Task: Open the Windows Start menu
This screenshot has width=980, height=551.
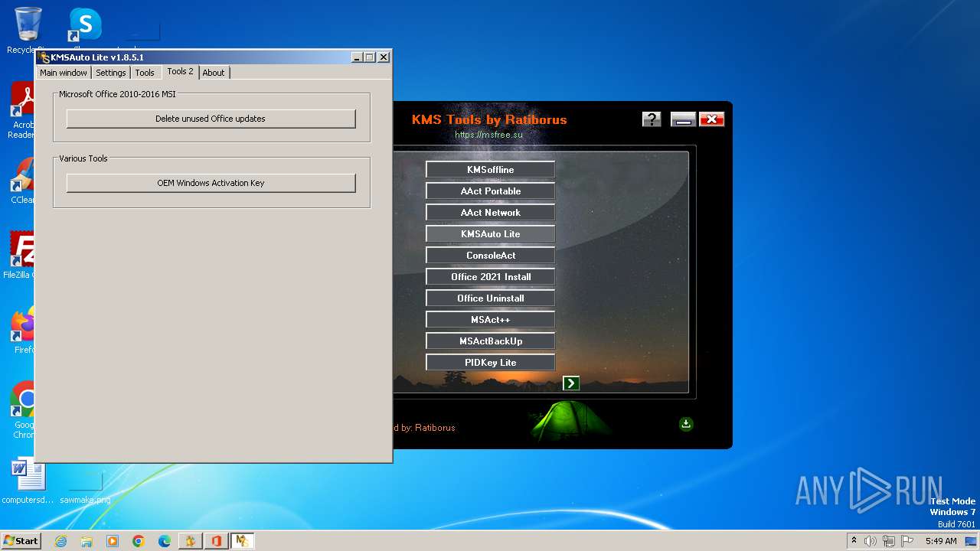Action: click(x=21, y=540)
